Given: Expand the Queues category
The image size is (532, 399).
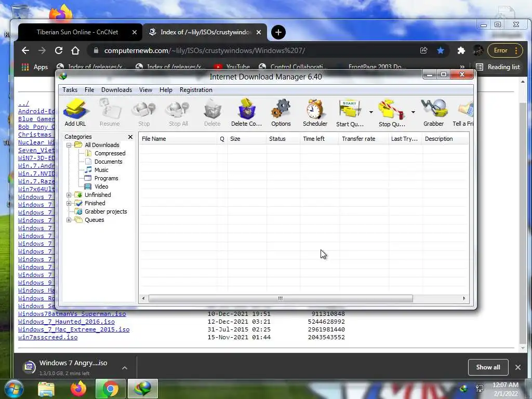Looking at the screenshot, I should click(x=69, y=220).
